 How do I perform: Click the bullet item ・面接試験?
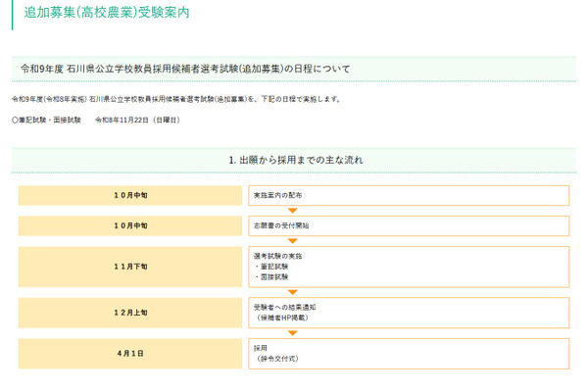point(271,277)
